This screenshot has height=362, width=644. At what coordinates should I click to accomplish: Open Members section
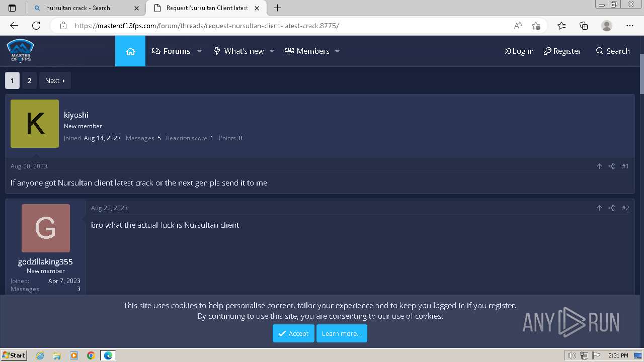point(307,51)
